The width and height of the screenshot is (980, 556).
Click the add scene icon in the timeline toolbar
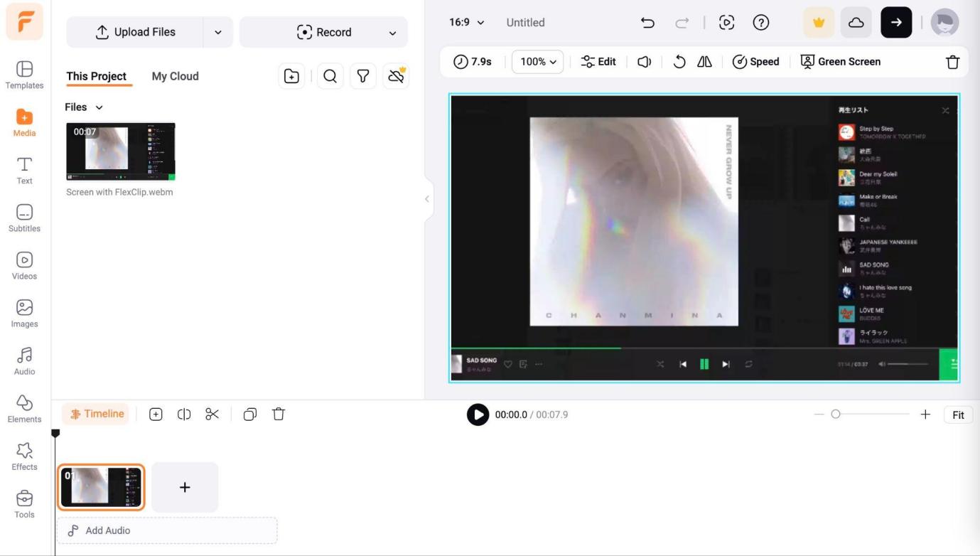tap(156, 414)
